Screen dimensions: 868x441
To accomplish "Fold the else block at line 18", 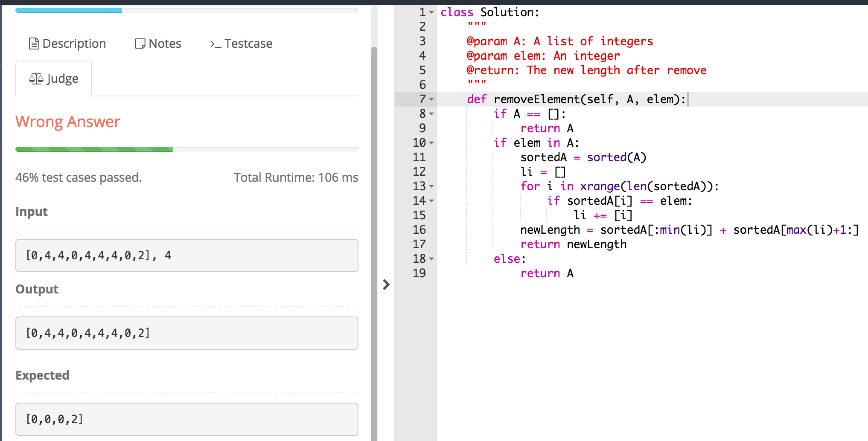I will pos(431,259).
